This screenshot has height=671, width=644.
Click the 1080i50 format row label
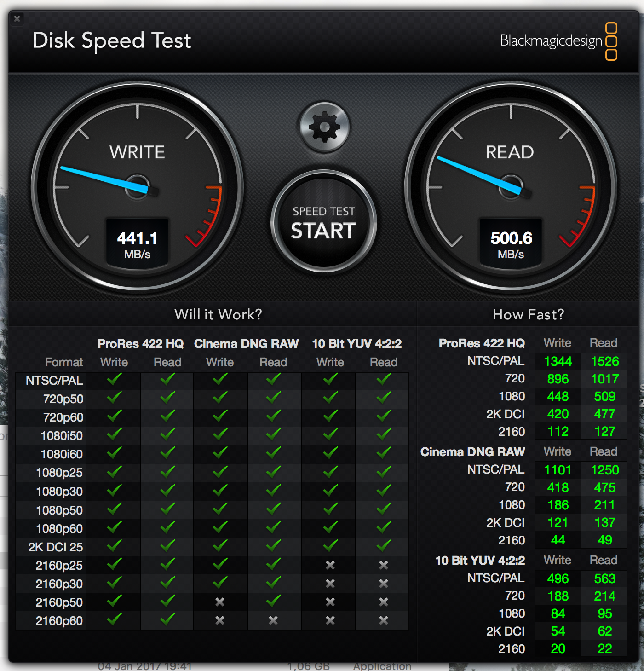click(62, 436)
